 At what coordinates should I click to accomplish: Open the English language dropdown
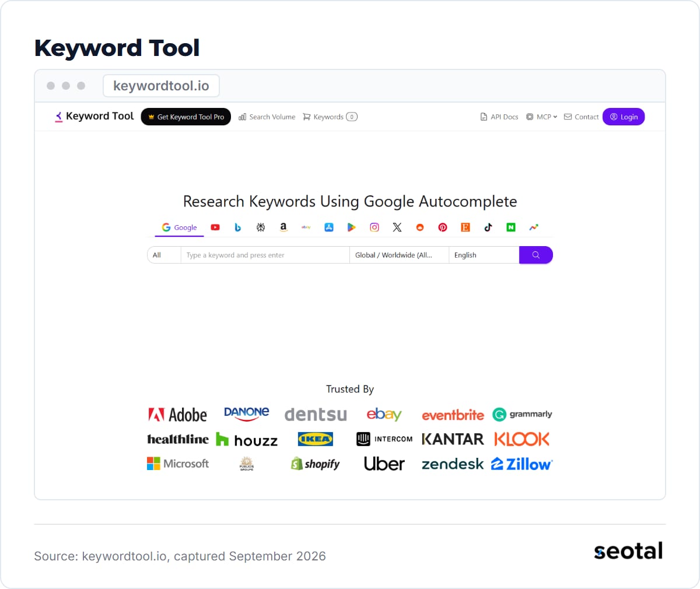click(x=484, y=255)
